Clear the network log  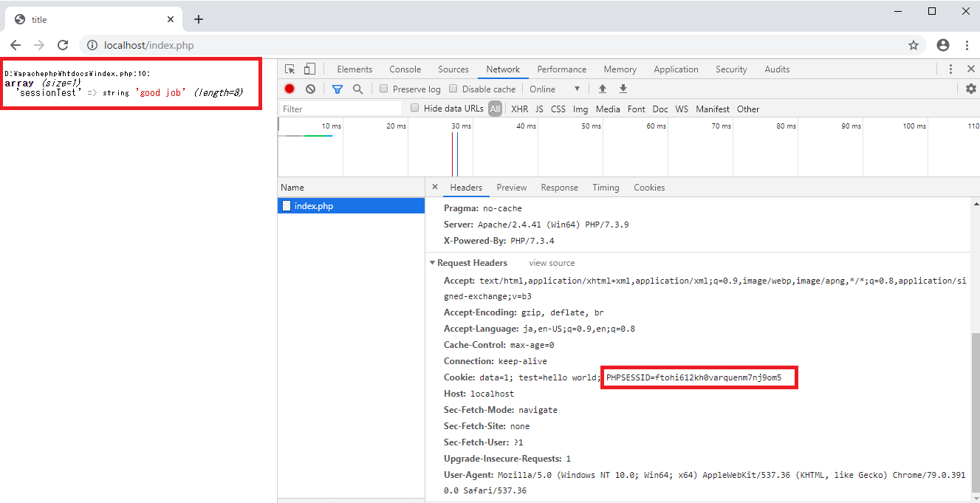(310, 89)
